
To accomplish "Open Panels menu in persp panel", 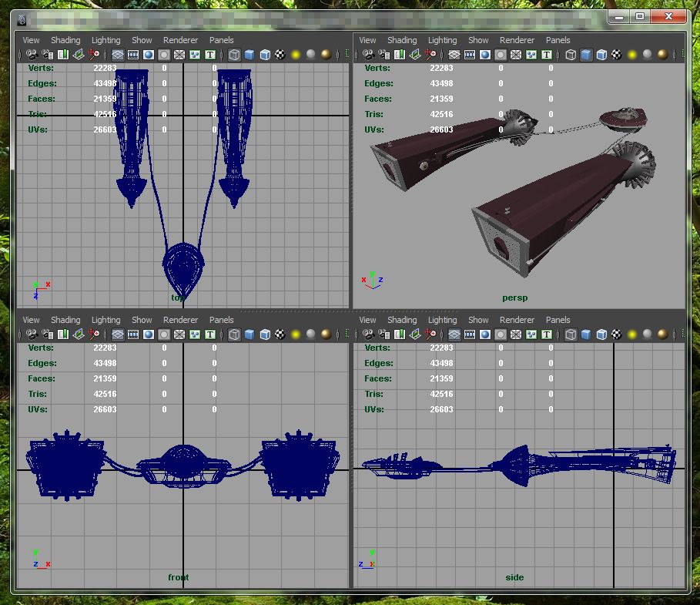I will [558, 40].
